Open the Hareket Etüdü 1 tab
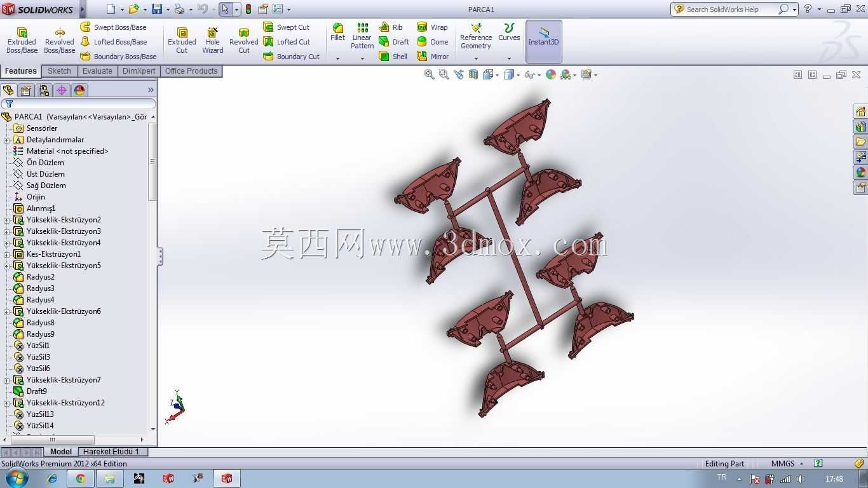 (111, 452)
